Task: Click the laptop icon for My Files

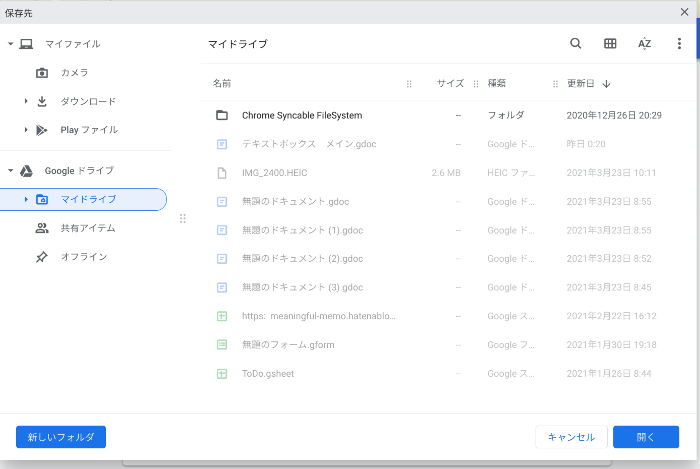Action: pyautogui.click(x=26, y=44)
